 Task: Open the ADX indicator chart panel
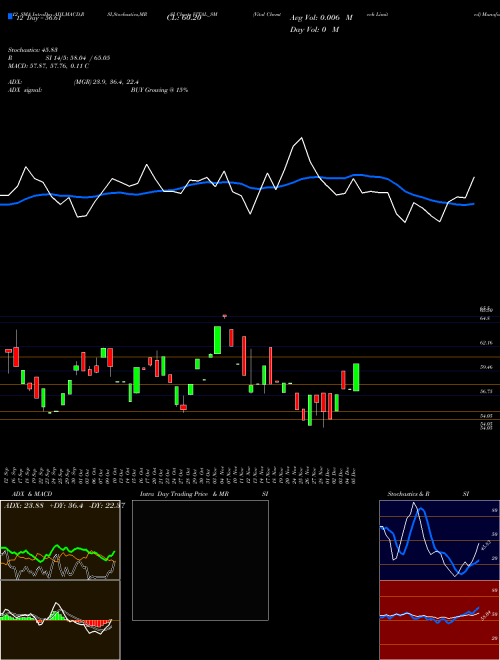click(60, 540)
